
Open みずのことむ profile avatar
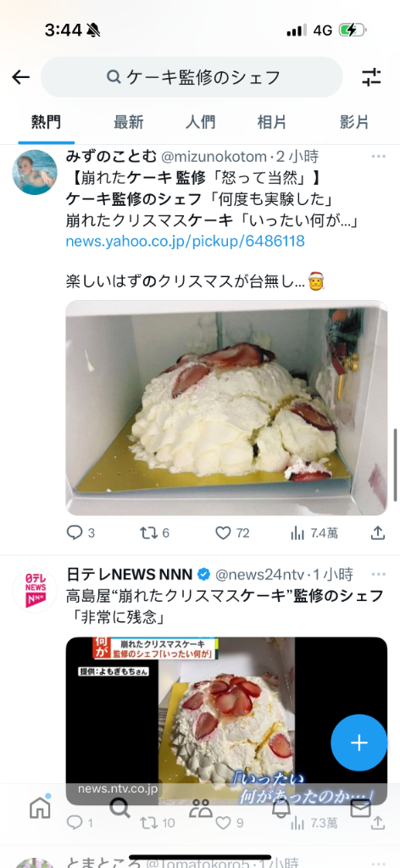(x=34, y=171)
